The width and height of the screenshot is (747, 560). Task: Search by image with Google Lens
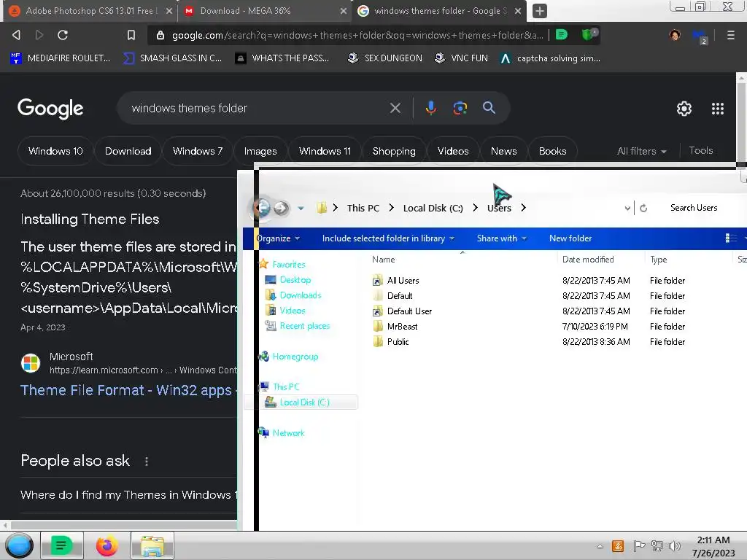click(x=460, y=108)
